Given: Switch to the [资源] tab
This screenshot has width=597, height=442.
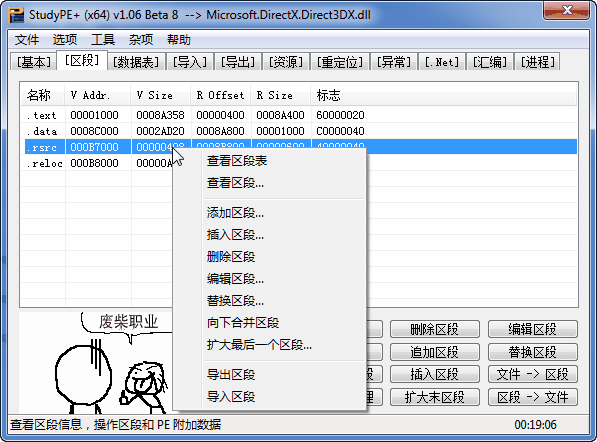Looking at the screenshot, I should 286,62.
